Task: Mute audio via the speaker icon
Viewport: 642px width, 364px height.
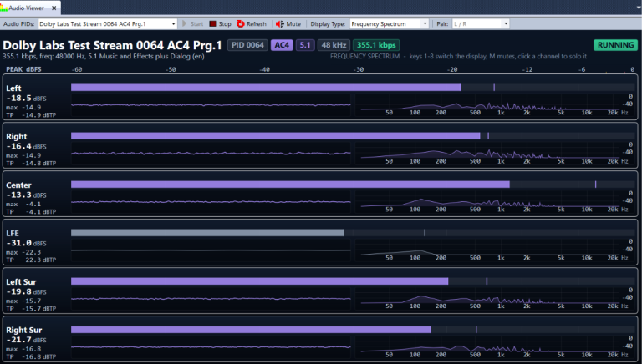Action: pos(280,23)
